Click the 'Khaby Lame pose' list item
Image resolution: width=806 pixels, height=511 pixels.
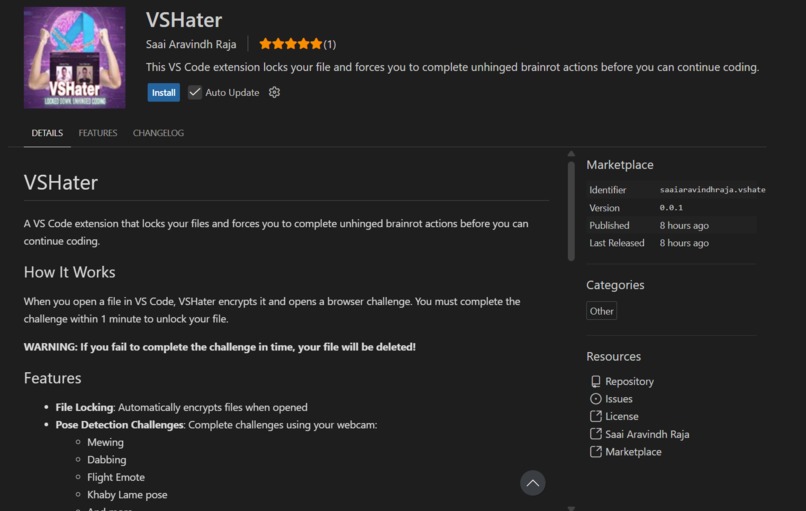coord(127,495)
